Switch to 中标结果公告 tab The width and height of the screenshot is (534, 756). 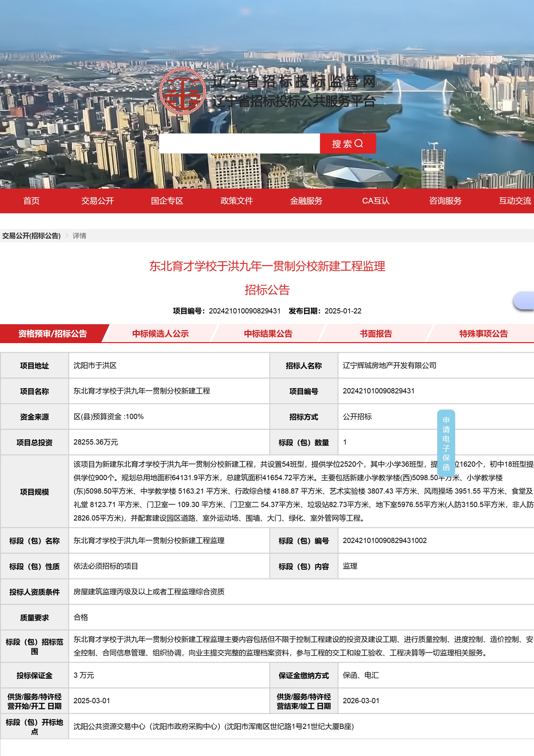[268, 334]
